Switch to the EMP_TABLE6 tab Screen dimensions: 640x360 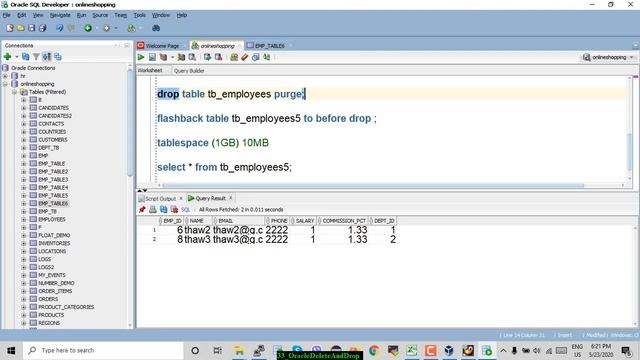tap(269, 46)
